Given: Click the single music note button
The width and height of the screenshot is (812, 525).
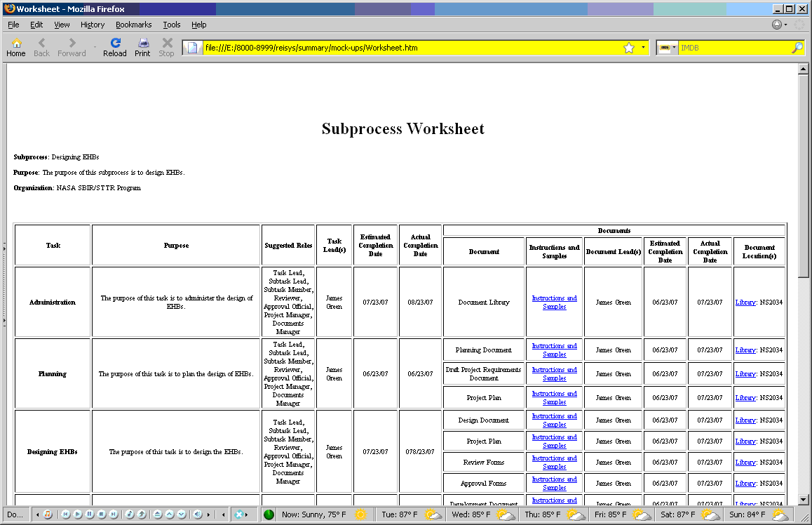Looking at the screenshot, I should pos(130,514).
